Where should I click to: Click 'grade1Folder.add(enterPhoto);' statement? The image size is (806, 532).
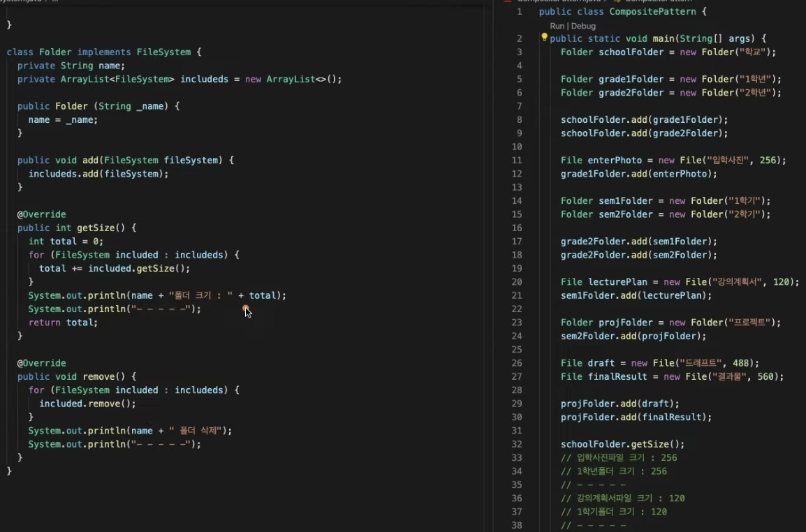pyautogui.click(x=639, y=174)
